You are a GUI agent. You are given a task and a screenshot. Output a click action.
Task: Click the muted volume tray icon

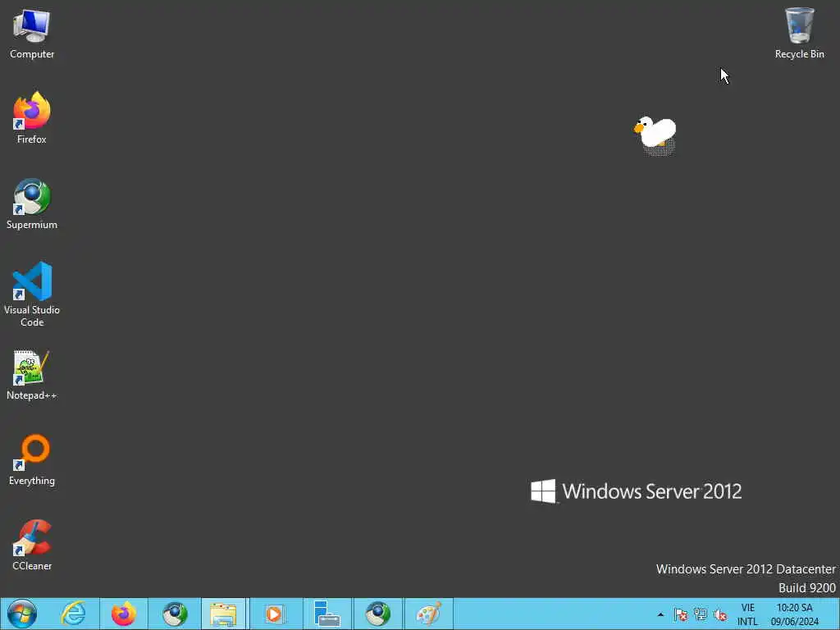pos(720,615)
